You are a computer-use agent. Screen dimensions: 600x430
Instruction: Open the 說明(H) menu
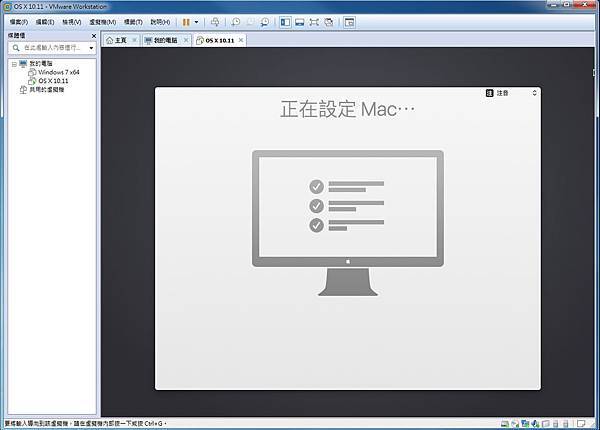click(x=160, y=22)
